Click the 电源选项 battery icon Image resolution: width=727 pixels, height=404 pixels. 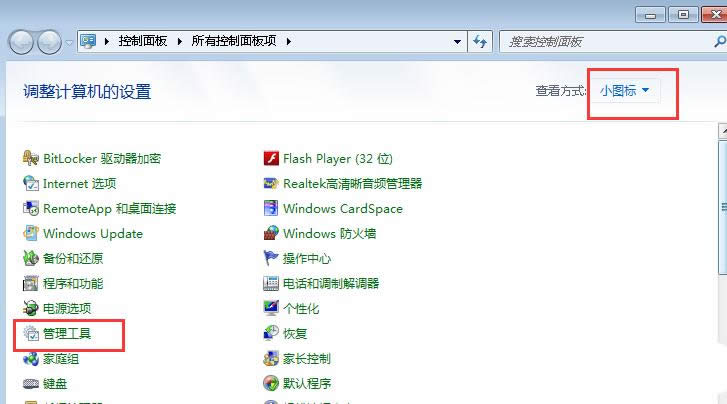pyautogui.click(x=31, y=308)
